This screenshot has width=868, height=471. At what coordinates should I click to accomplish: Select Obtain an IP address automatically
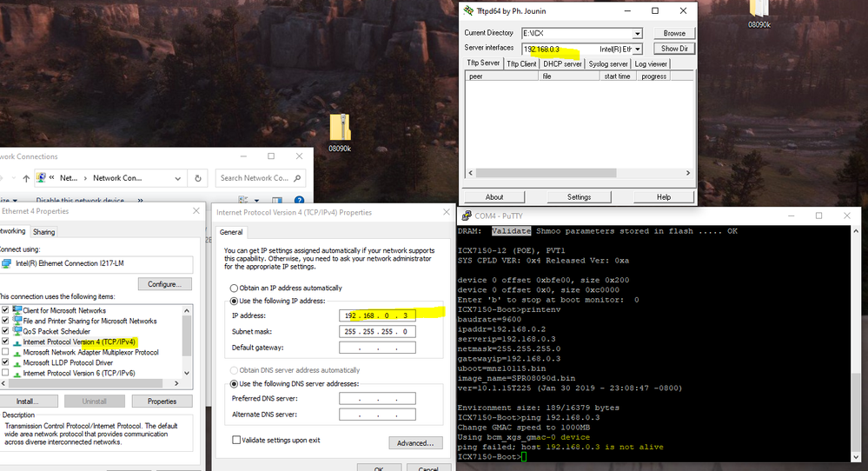click(x=232, y=288)
